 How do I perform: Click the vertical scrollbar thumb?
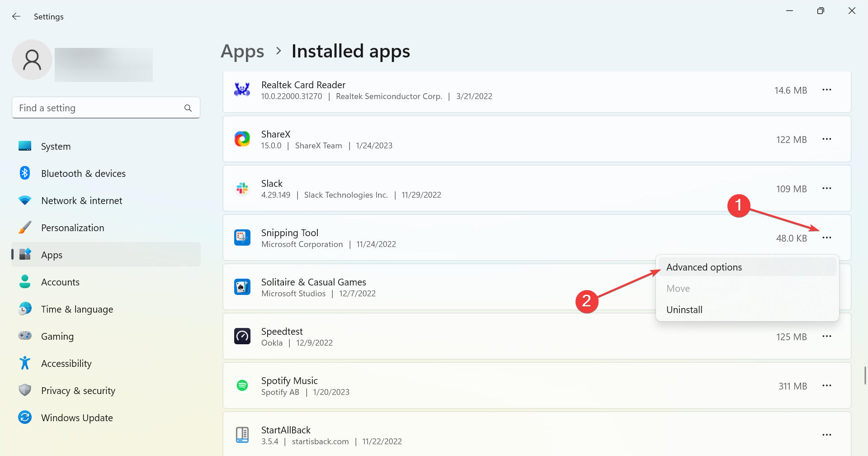[865, 375]
